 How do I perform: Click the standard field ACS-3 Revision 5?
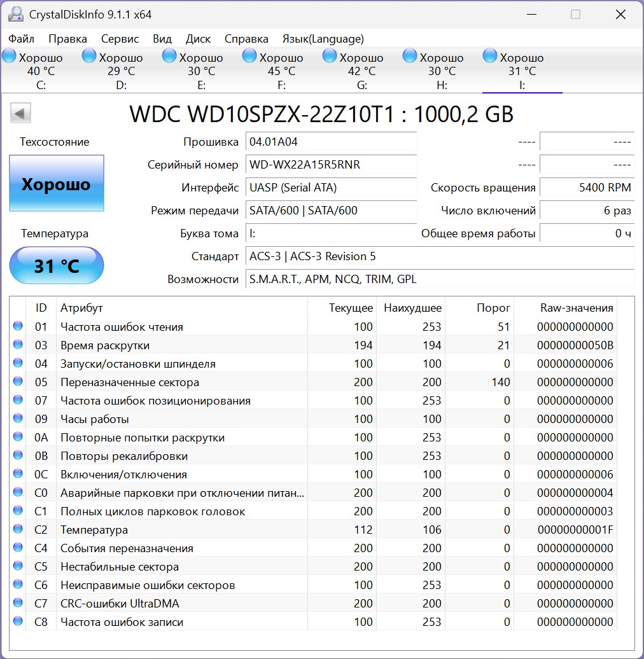[440, 256]
